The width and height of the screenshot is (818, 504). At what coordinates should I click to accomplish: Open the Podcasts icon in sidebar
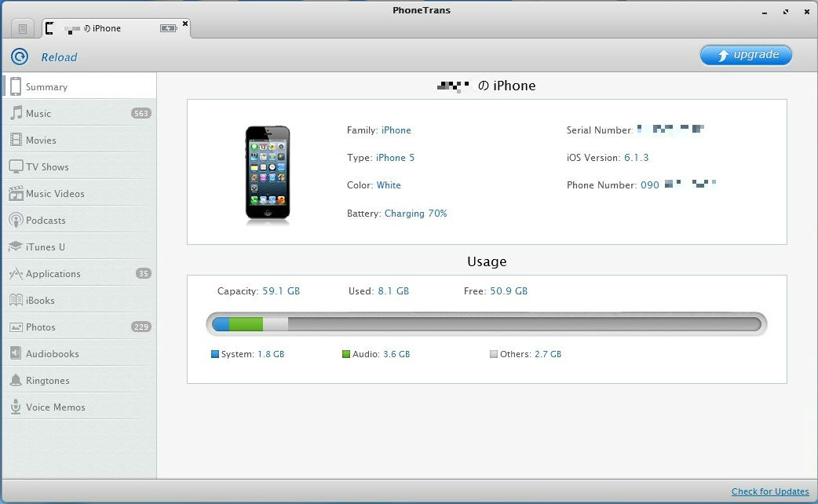pos(16,221)
